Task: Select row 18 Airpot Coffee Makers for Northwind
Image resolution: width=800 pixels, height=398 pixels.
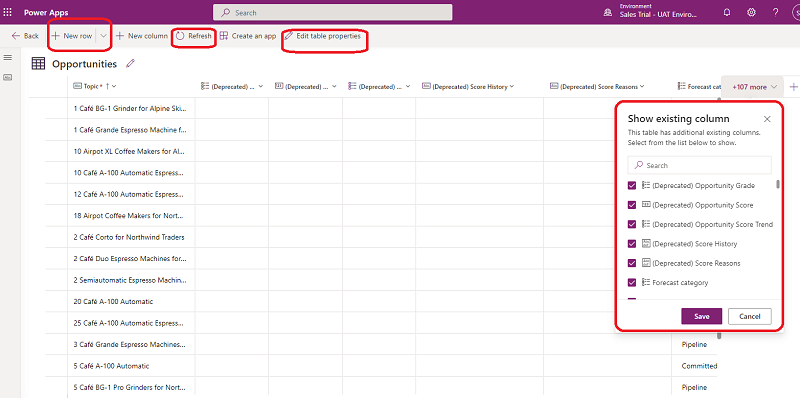Action: (130, 216)
